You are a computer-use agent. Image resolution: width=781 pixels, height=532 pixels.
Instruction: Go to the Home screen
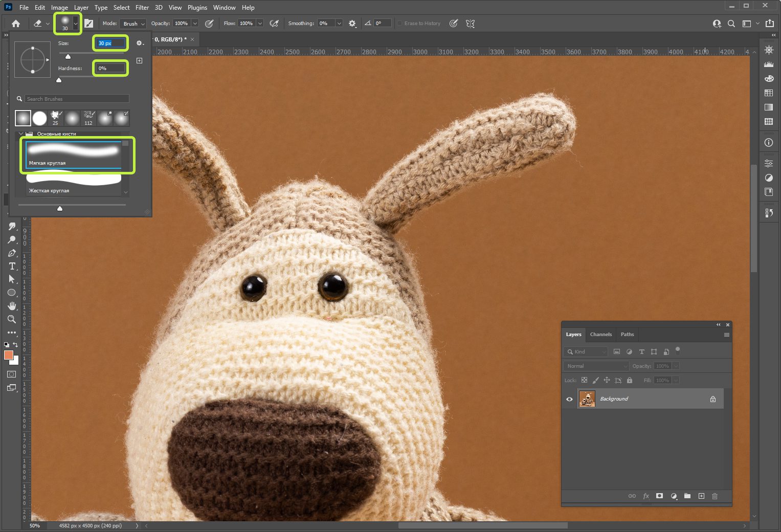(x=16, y=24)
